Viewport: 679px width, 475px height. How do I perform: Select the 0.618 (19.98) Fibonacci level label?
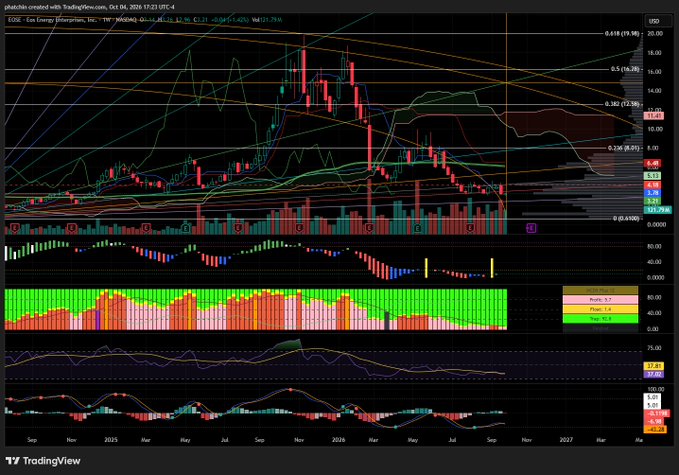click(622, 34)
